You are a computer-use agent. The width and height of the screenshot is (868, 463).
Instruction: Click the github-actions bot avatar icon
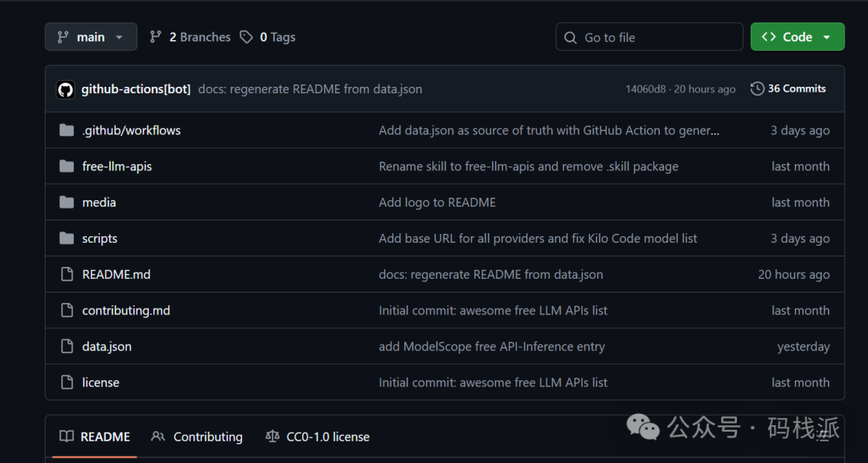tap(66, 89)
